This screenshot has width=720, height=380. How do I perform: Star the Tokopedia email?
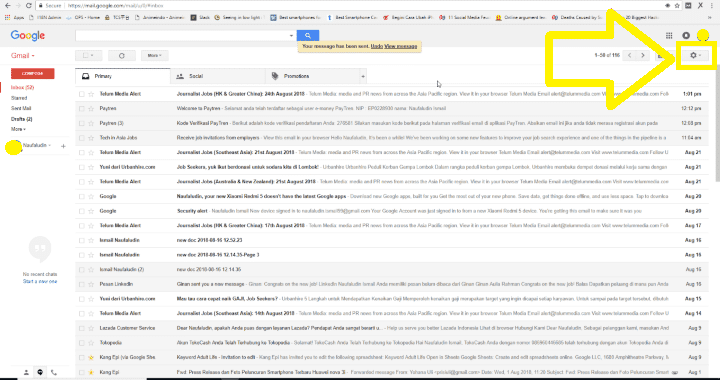tap(91, 343)
